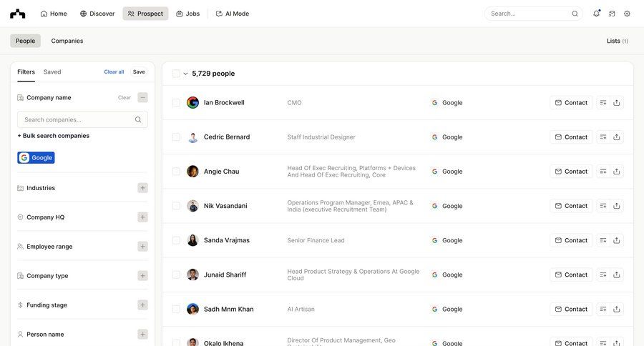Select Sadh Mnm Khan's checkbox

176,309
